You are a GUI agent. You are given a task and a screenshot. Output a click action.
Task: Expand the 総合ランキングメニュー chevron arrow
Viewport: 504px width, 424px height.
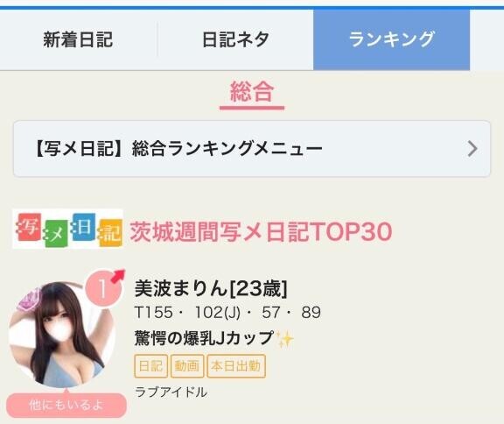(x=472, y=149)
